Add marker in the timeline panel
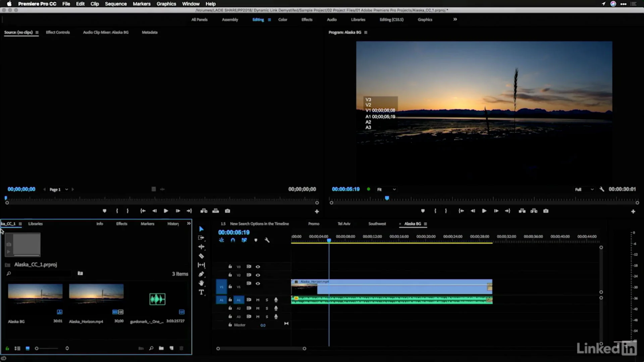 click(256, 240)
